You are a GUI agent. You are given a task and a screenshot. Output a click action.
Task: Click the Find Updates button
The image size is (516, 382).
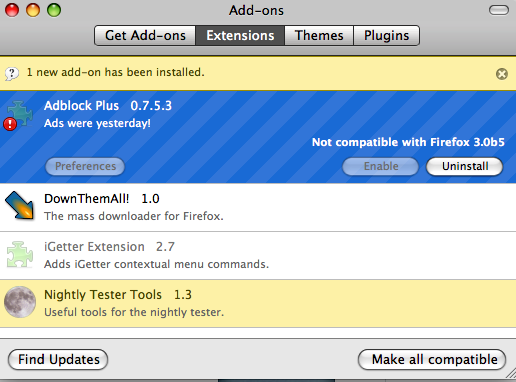(58, 359)
